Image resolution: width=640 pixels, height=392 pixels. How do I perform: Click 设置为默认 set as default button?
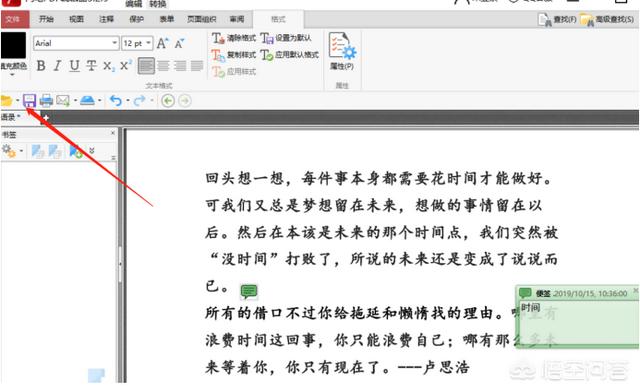coord(286,38)
